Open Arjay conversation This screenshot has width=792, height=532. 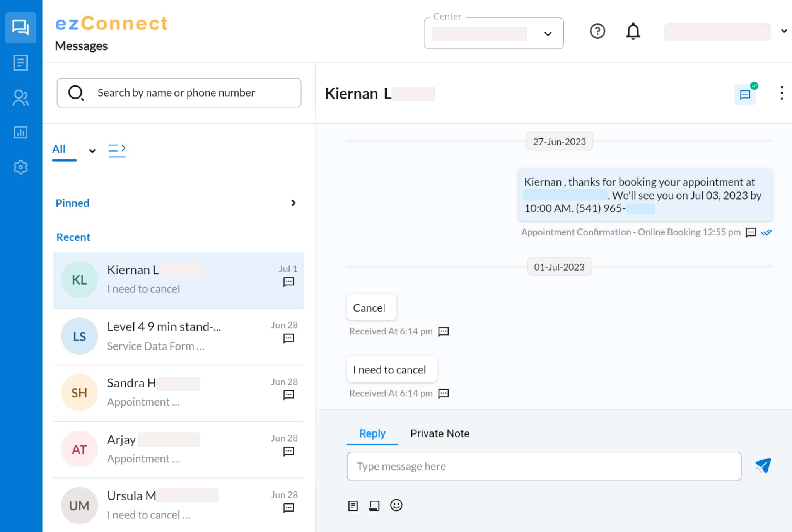179,450
